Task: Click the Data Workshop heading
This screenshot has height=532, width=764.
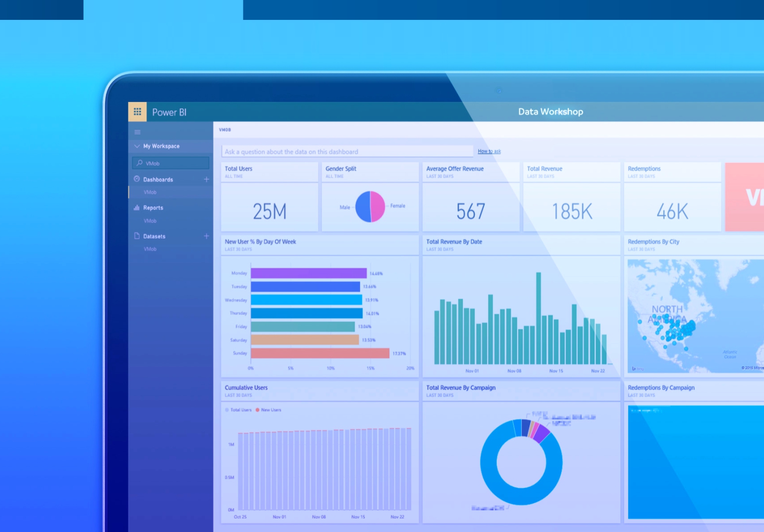Action: (550, 112)
